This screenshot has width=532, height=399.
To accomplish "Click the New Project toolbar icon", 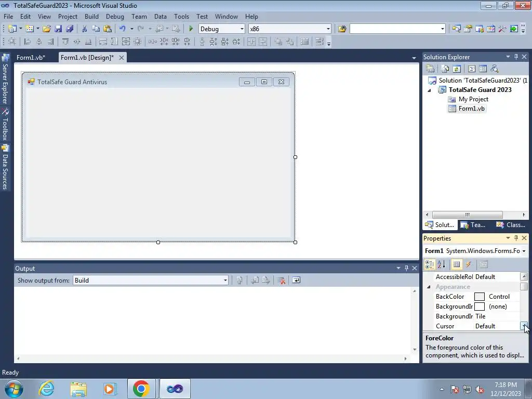I will tap(12, 29).
